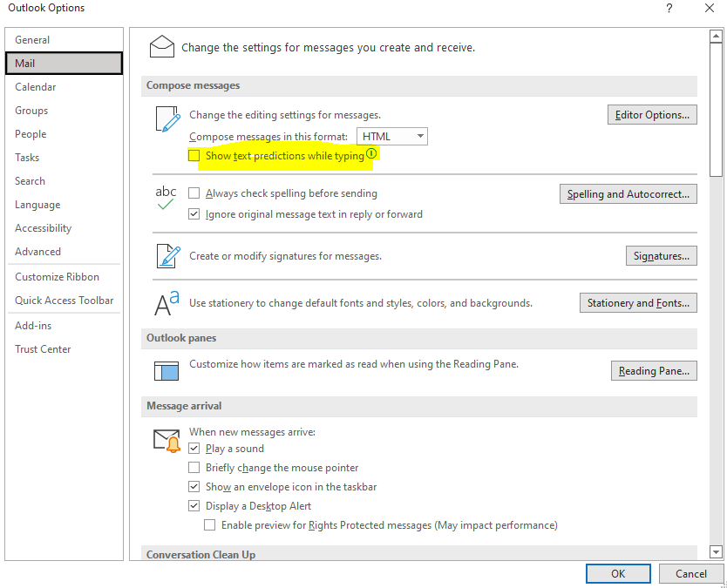Viewport: 727px width, 588px height.
Task: Open the Tasks options category
Action: (64, 158)
